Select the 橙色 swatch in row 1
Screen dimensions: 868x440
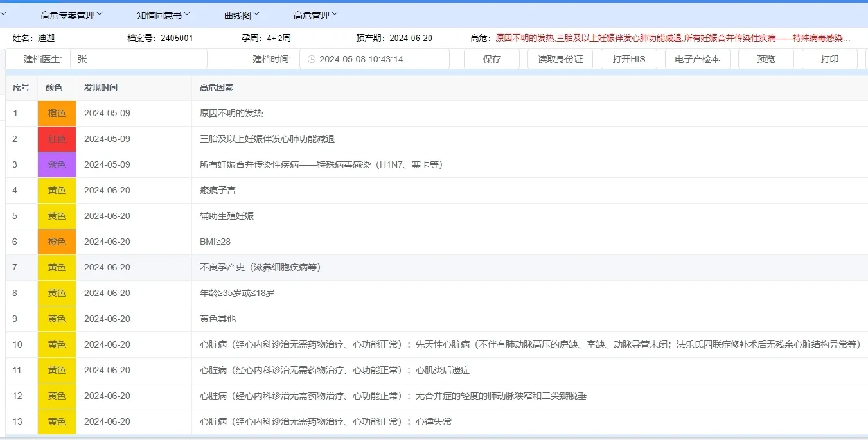pos(57,113)
